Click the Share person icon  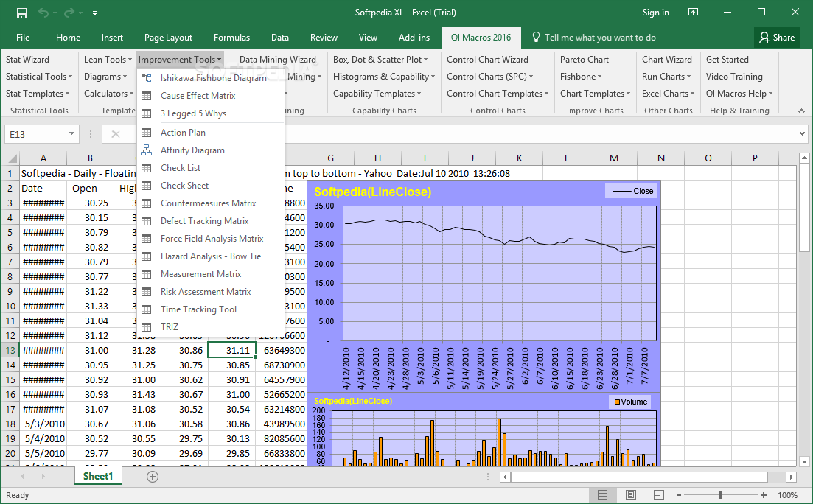[764, 38]
